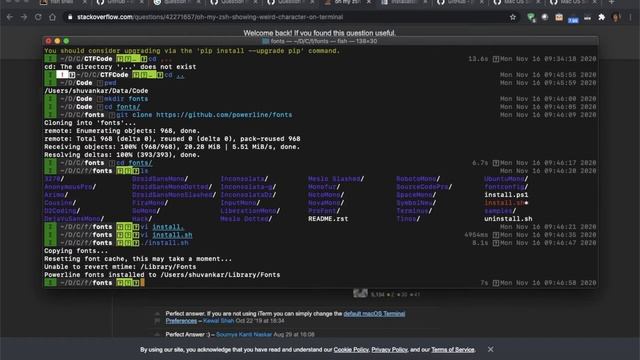The height and width of the screenshot is (360, 640).
Task: Open the Cookie Policy link
Action: click(351, 350)
